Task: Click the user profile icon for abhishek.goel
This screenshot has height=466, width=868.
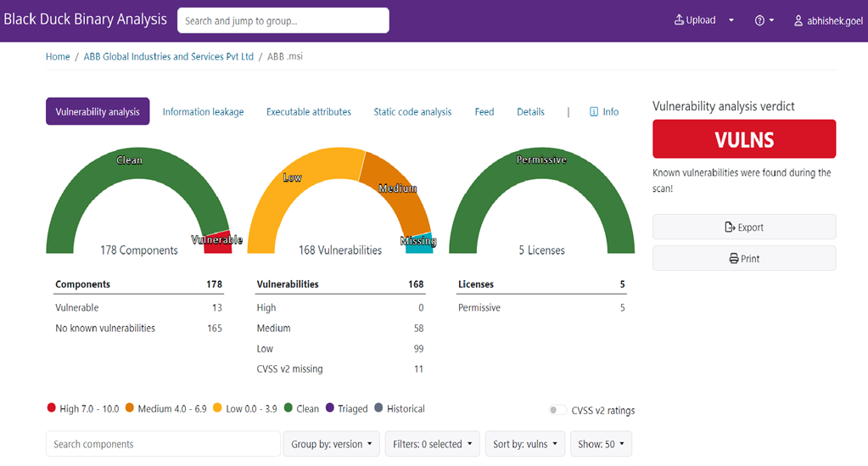Action: point(798,21)
